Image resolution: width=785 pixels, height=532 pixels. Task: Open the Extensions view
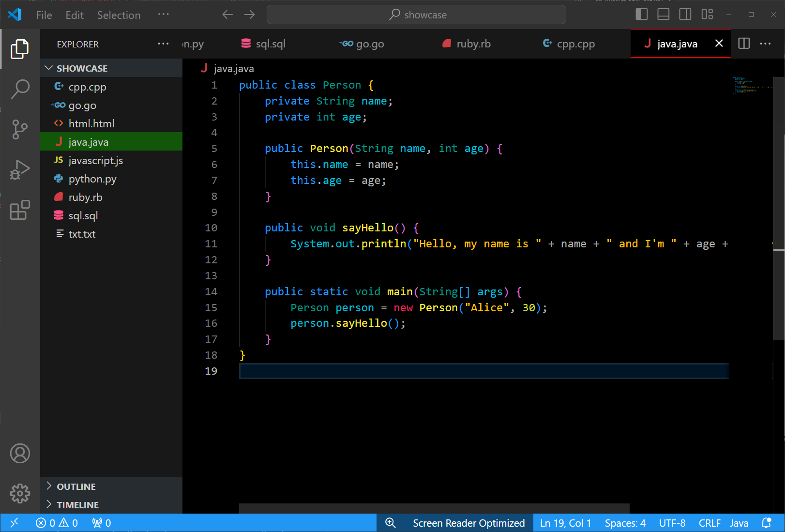click(20, 211)
